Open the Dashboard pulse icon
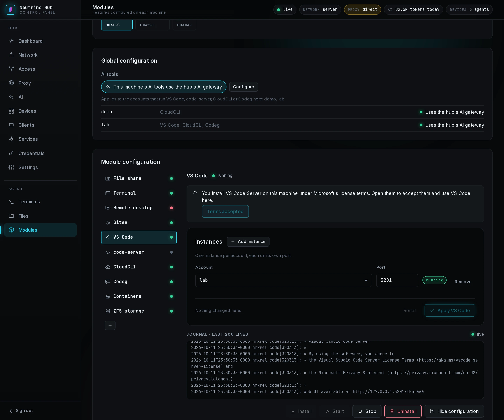Viewport: 504px width, 420px height. (x=11, y=41)
